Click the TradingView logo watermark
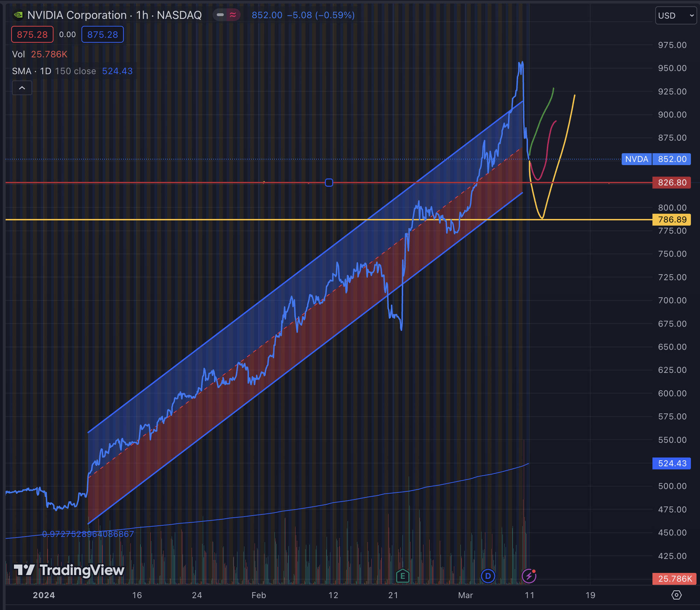 [x=69, y=570]
